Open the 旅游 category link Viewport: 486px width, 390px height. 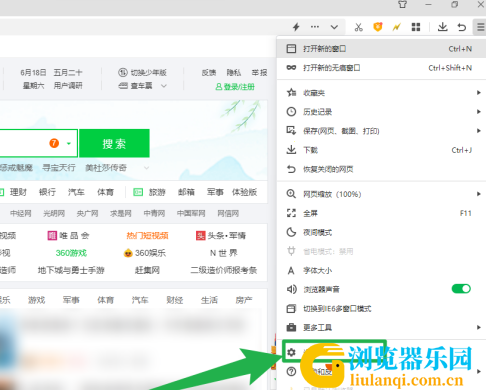157,192
